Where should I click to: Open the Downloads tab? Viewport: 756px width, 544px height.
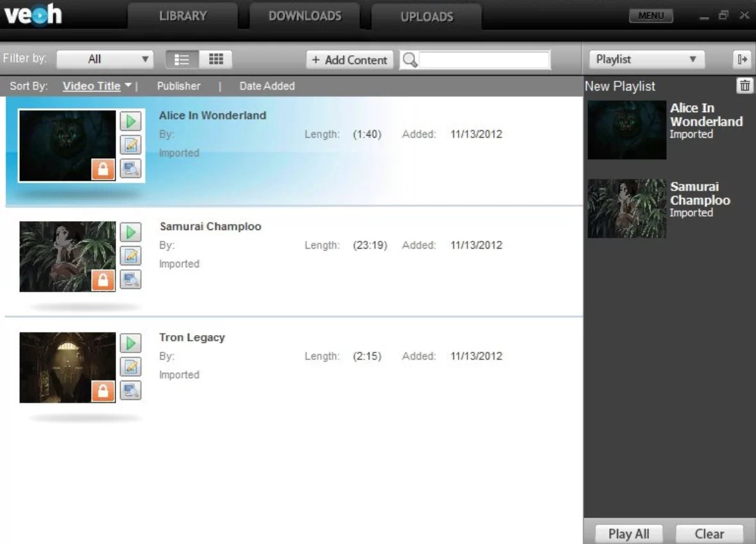pos(305,16)
